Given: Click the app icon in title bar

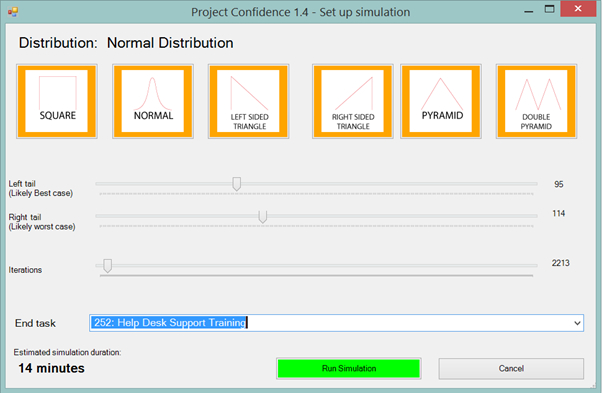Looking at the screenshot, I should 13,12.
